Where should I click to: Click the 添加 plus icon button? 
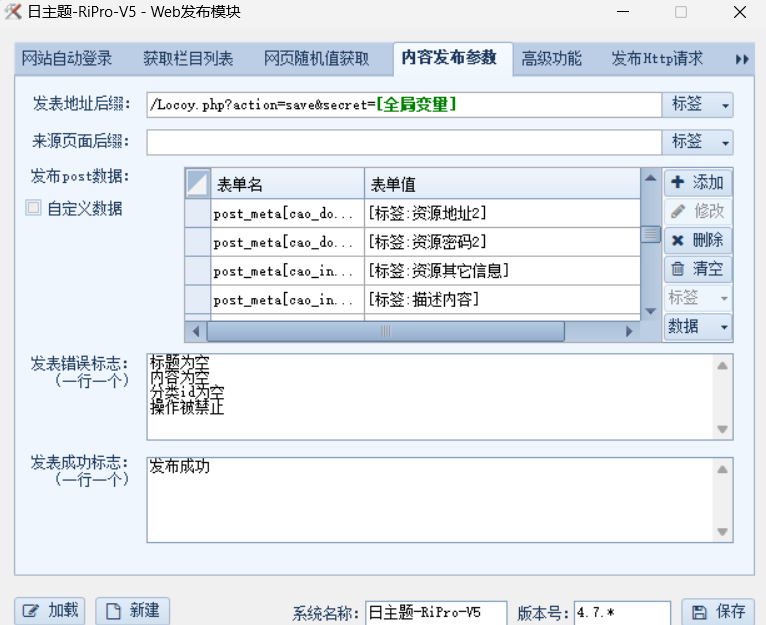pos(698,183)
